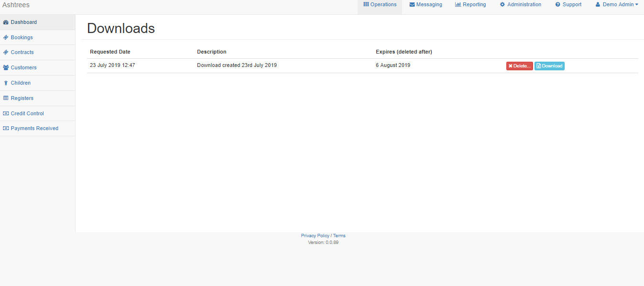
Task: Click the Requested Date column header
Action: [110, 52]
